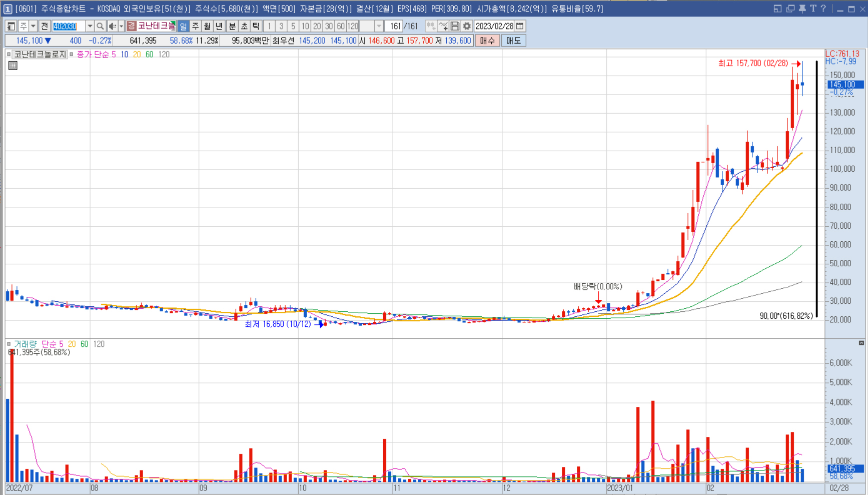The width and height of the screenshot is (868, 495).
Task: Click the chart drawing tool icon
Action: click(x=443, y=26)
